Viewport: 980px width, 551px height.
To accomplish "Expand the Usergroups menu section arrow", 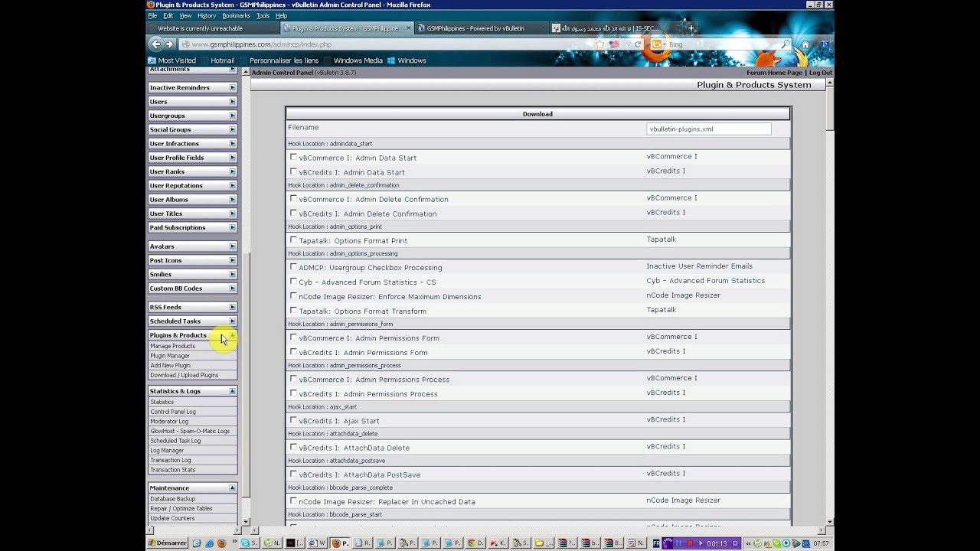I will tap(232, 116).
